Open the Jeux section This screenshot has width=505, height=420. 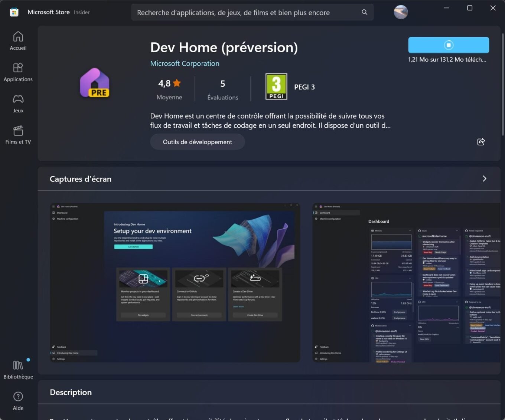point(18,104)
